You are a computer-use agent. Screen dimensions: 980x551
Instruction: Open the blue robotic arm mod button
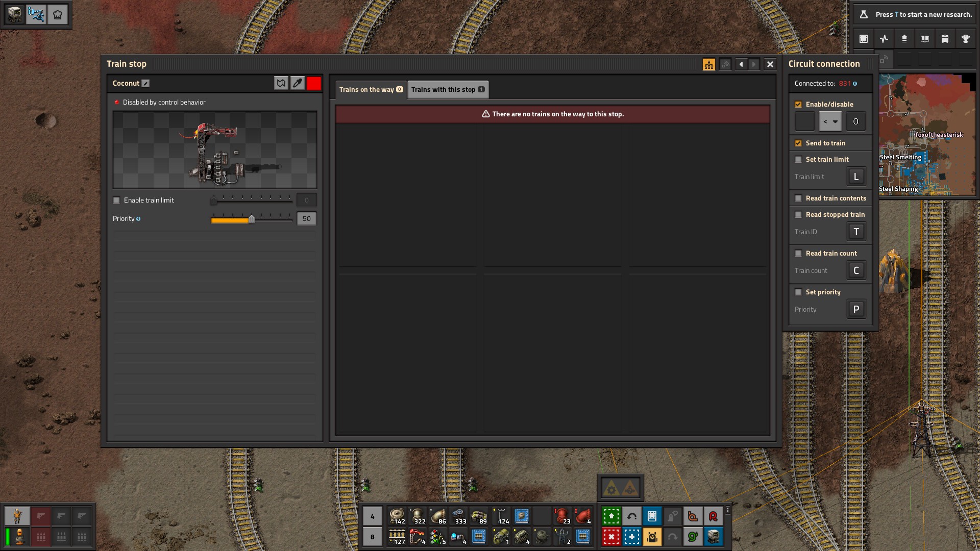(x=36, y=14)
